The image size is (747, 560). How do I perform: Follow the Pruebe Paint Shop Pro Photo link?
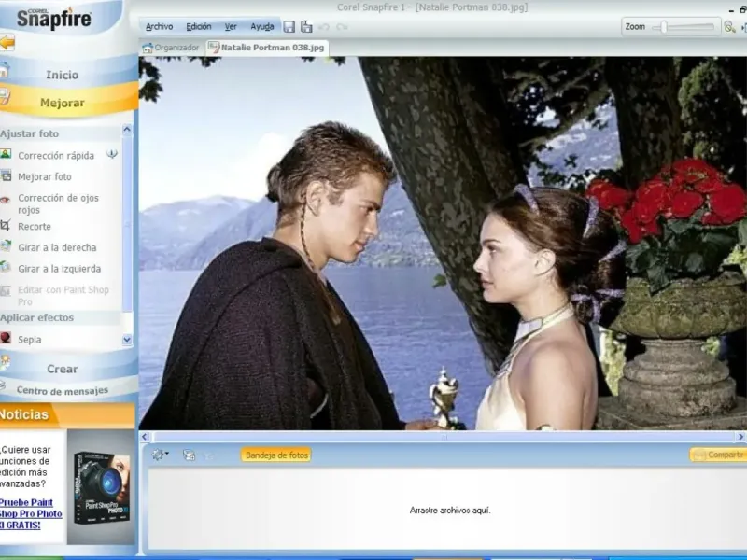point(31,514)
